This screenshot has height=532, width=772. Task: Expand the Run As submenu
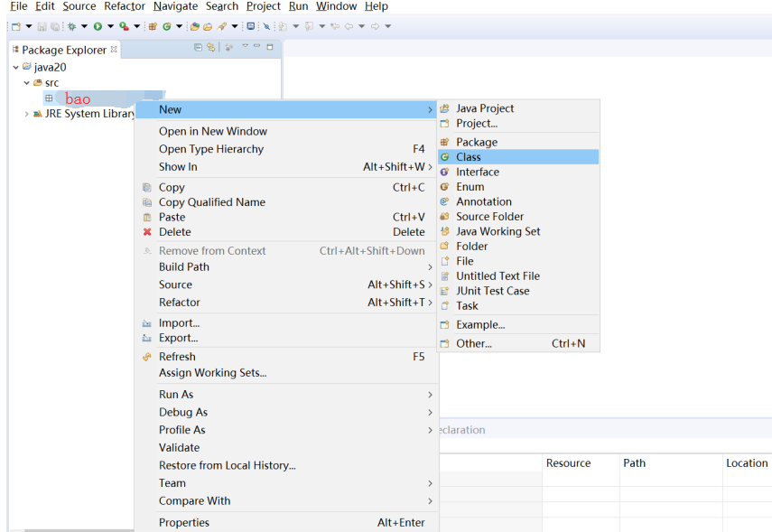click(286, 395)
